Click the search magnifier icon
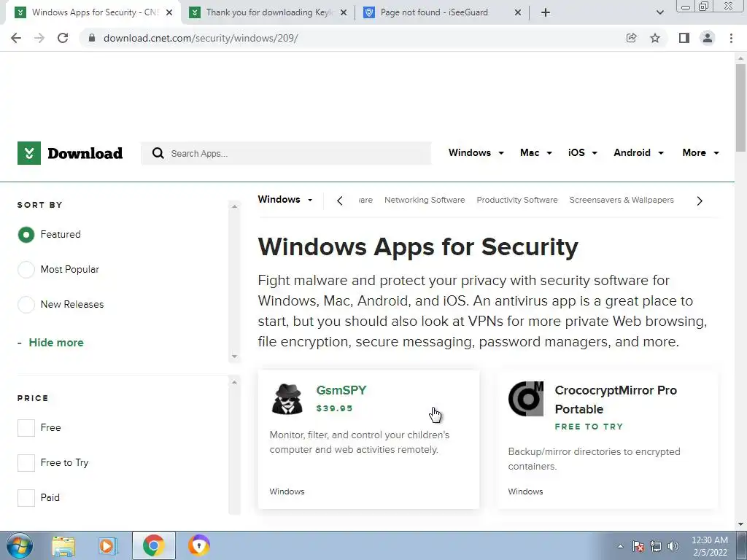This screenshot has width=747, height=560. click(x=158, y=153)
